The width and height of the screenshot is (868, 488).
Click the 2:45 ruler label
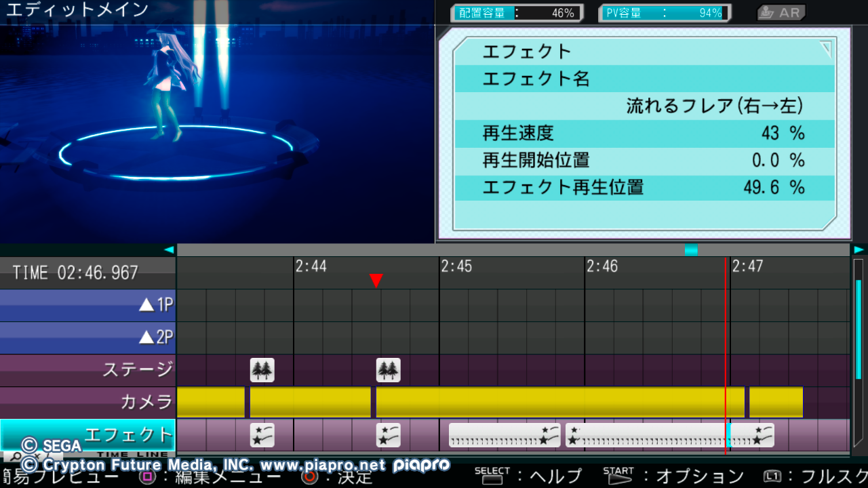click(456, 266)
